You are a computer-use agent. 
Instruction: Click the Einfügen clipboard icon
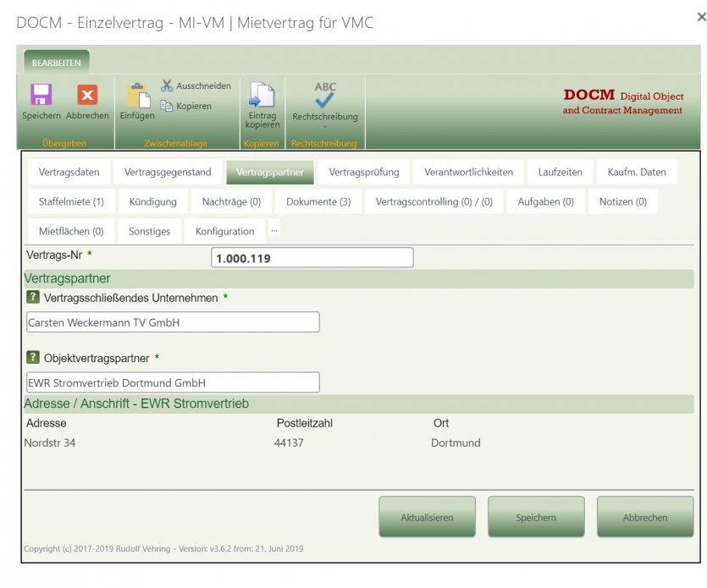139,96
